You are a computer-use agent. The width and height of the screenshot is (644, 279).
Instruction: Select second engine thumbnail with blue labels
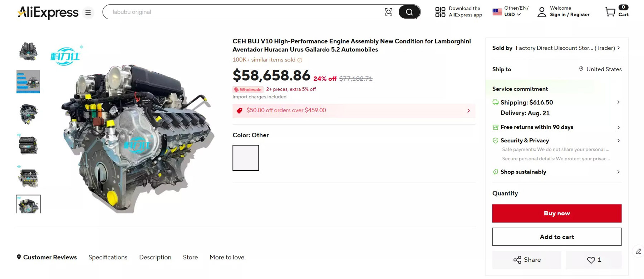click(x=28, y=82)
